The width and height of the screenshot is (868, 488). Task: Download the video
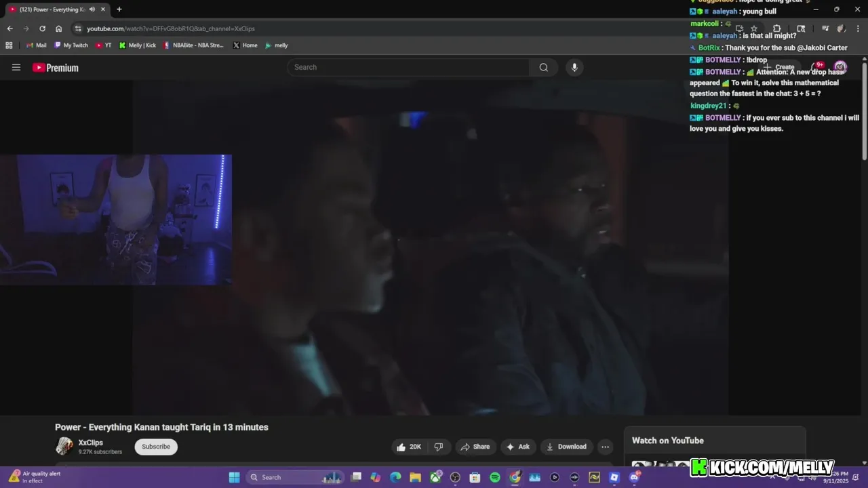(566, 447)
